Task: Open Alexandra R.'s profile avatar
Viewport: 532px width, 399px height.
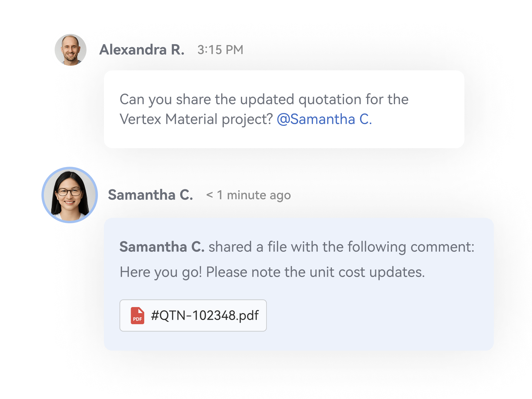Action: tap(71, 50)
